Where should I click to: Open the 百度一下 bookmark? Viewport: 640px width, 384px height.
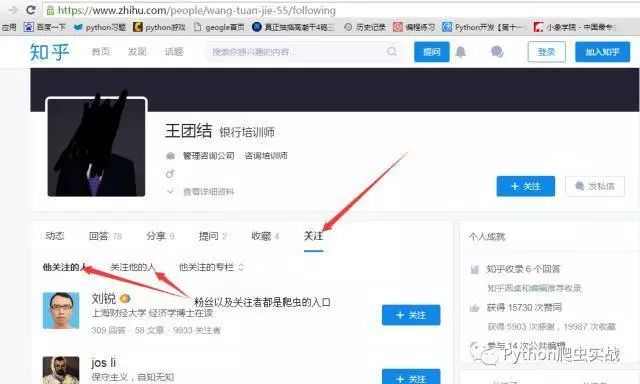tap(45, 27)
